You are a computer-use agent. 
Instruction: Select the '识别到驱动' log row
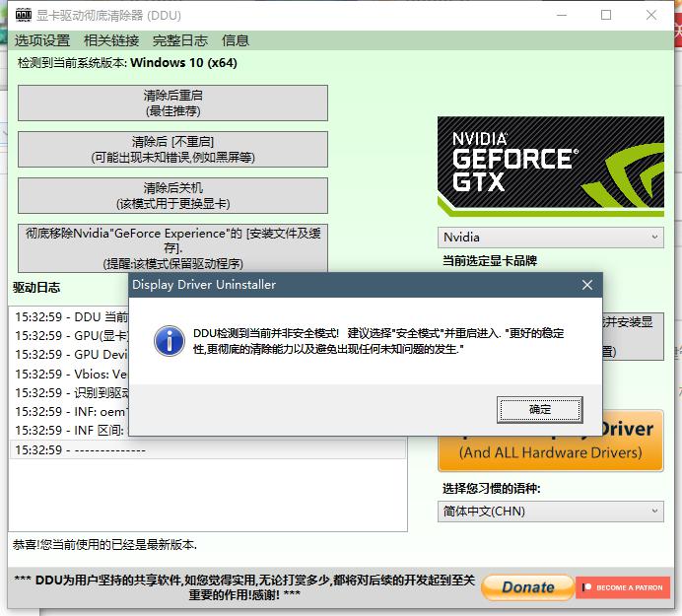[x=70, y=393]
